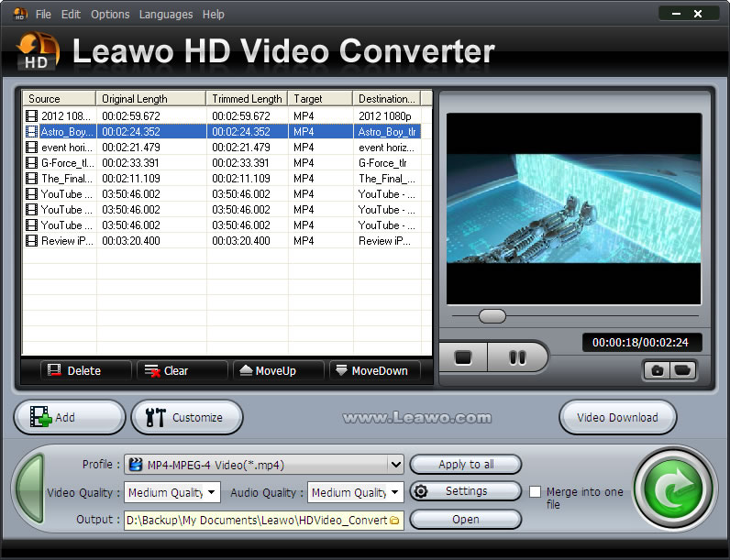Screen dimensions: 730x560
Task: Open Customize tools for the video
Action: click(x=186, y=417)
